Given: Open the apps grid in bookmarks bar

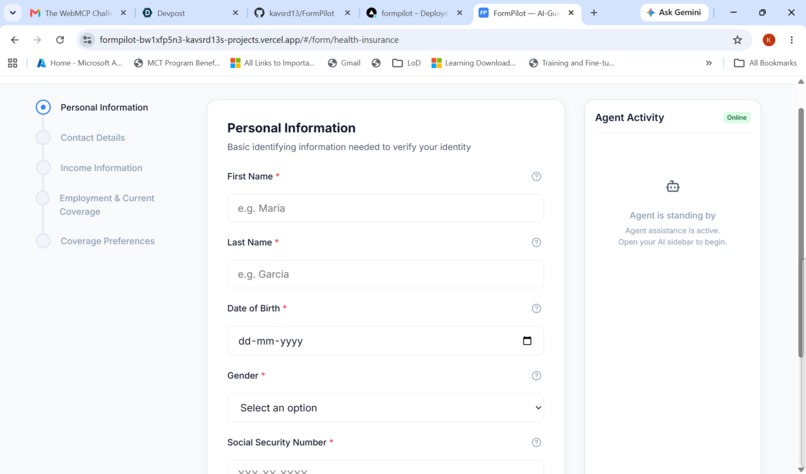Looking at the screenshot, I should tap(13, 63).
